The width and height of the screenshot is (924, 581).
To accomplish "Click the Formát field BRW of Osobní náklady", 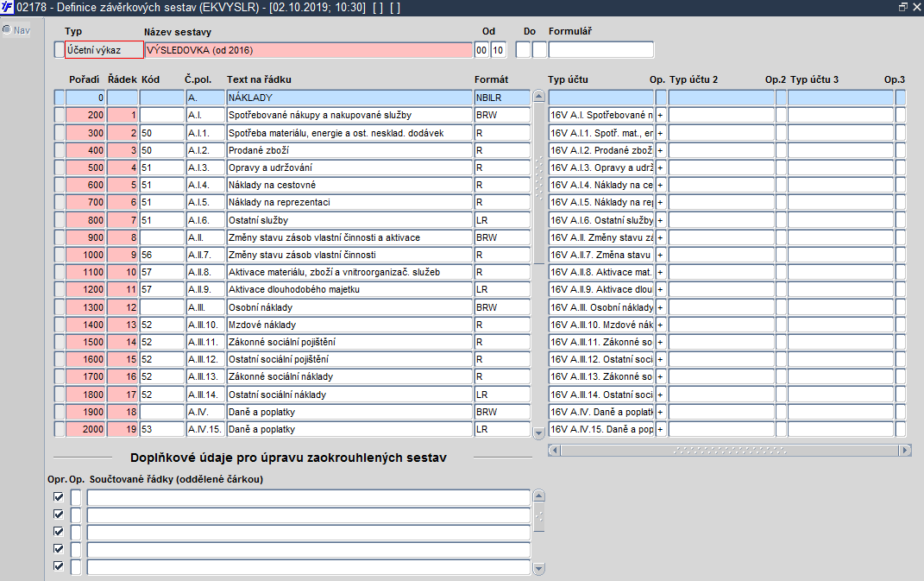I will pyautogui.click(x=501, y=307).
